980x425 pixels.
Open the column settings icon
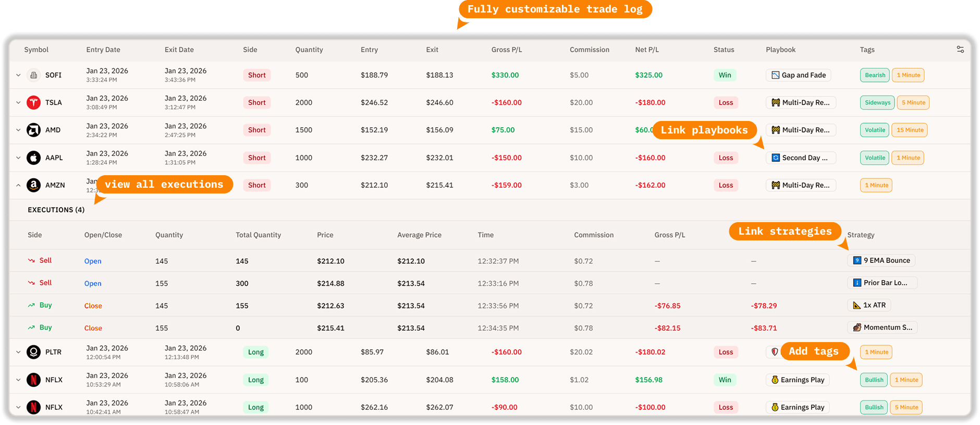(x=960, y=50)
